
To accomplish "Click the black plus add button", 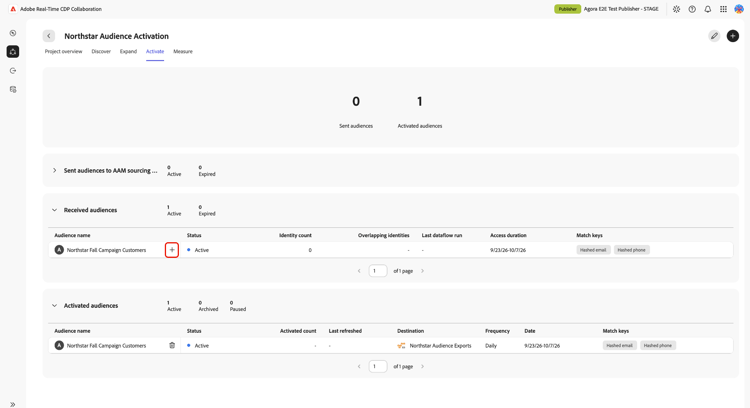I will [733, 36].
